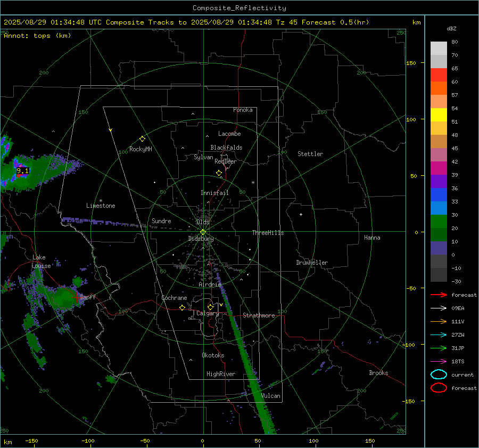Image resolution: width=479 pixels, height=448 pixels.
Task: Click the red forecast arrow in legend
Action: [439, 295]
